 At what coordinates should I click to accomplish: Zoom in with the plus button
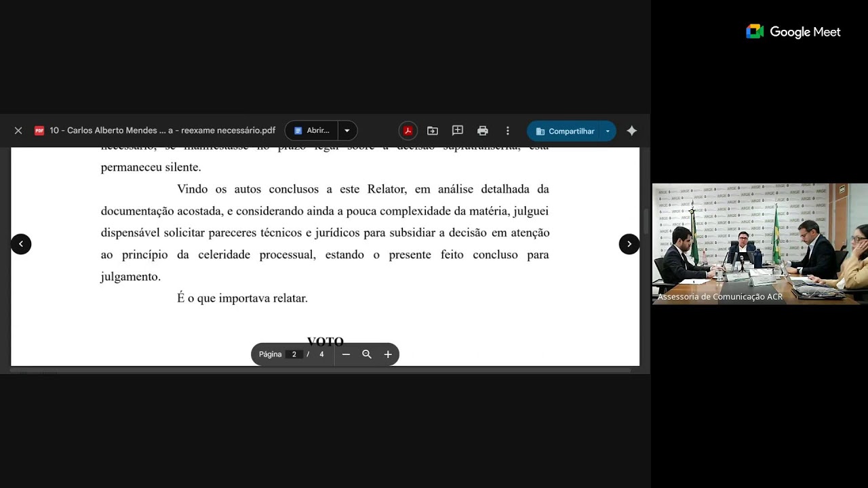pos(388,354)
